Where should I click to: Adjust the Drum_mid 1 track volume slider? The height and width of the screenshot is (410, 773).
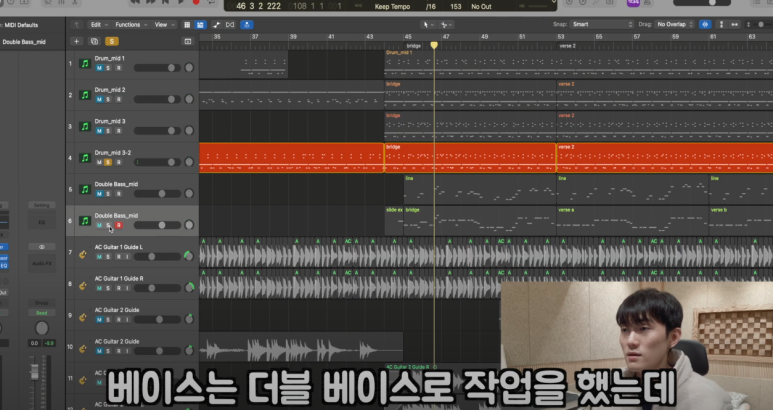pos(160,68)
